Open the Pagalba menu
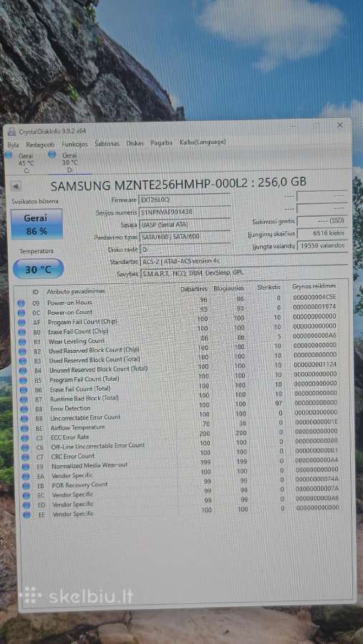 pos(161,143)
